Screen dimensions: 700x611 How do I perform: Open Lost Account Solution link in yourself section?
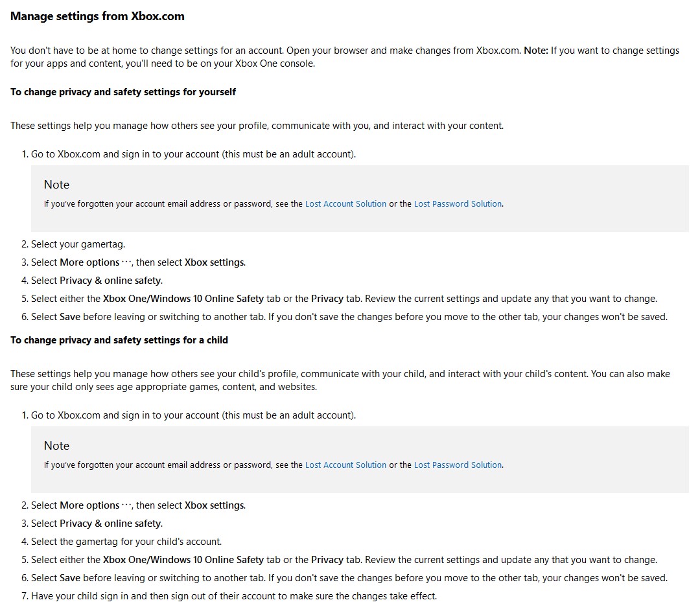point(345,203)
